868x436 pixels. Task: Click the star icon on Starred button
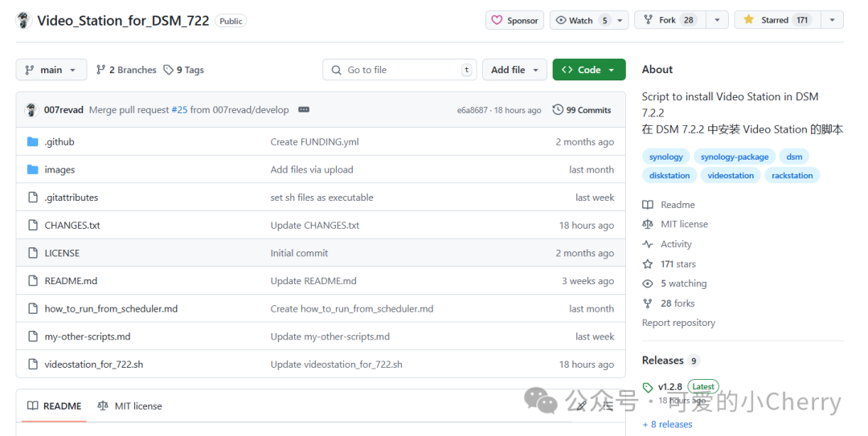point(748,20)
